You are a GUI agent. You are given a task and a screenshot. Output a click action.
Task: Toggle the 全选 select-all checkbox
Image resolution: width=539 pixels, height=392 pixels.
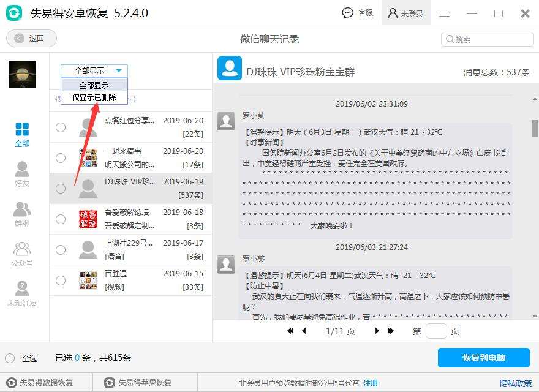click(10, 358)
